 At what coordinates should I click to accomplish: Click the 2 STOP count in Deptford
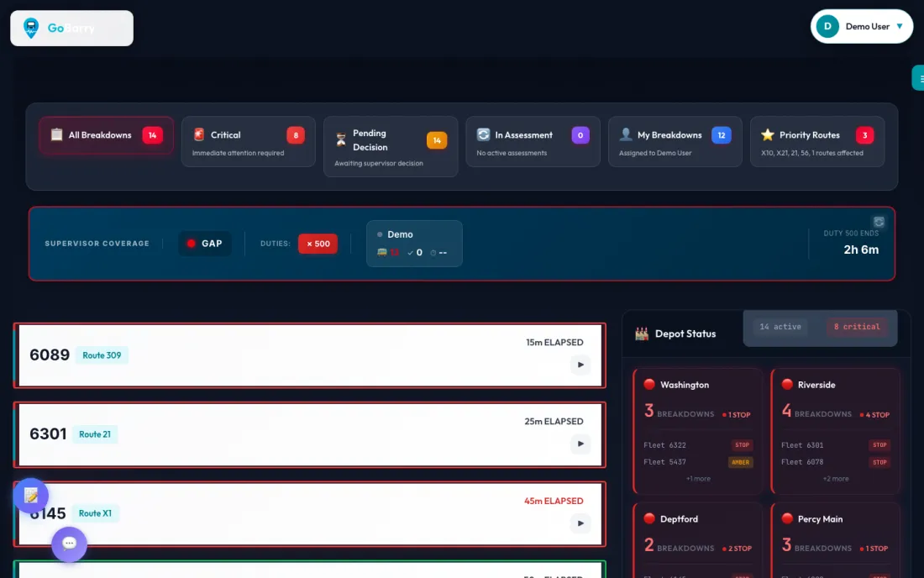(737, 549)
